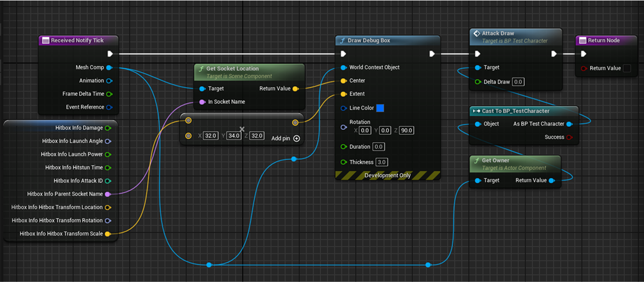The image size is (644, 282).
Task: Edit the Delta Draw value field
Action: [x=518, y=82]
